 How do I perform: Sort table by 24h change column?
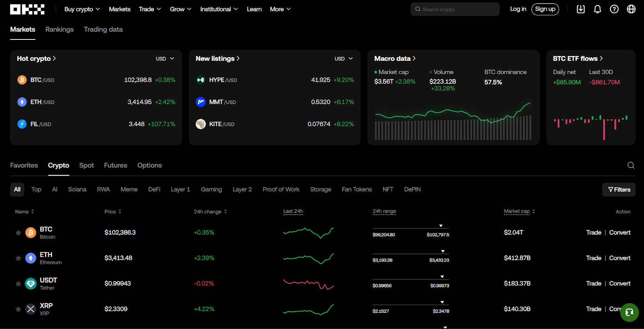pyautogui.click(x=211, y=211)
